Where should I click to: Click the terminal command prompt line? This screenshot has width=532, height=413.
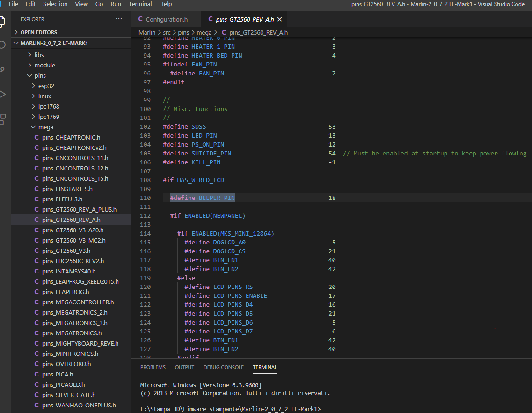[x=230, y=409]
